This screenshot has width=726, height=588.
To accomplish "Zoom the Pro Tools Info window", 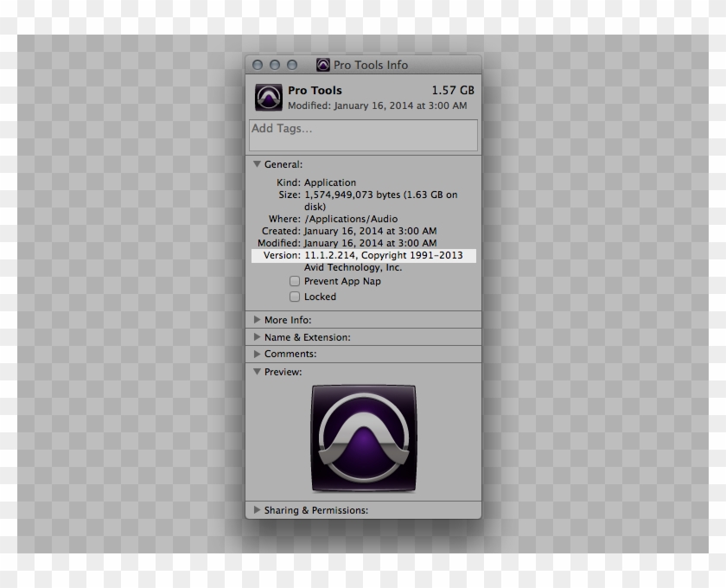I will pyautogui.click(x=292, y=65).
